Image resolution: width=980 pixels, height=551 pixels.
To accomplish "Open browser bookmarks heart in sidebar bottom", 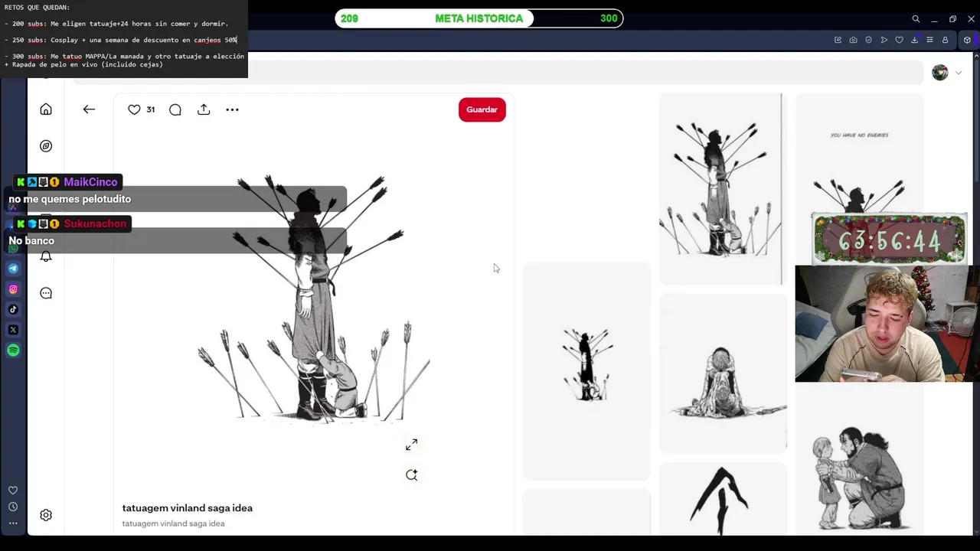I will coord(13,491).
